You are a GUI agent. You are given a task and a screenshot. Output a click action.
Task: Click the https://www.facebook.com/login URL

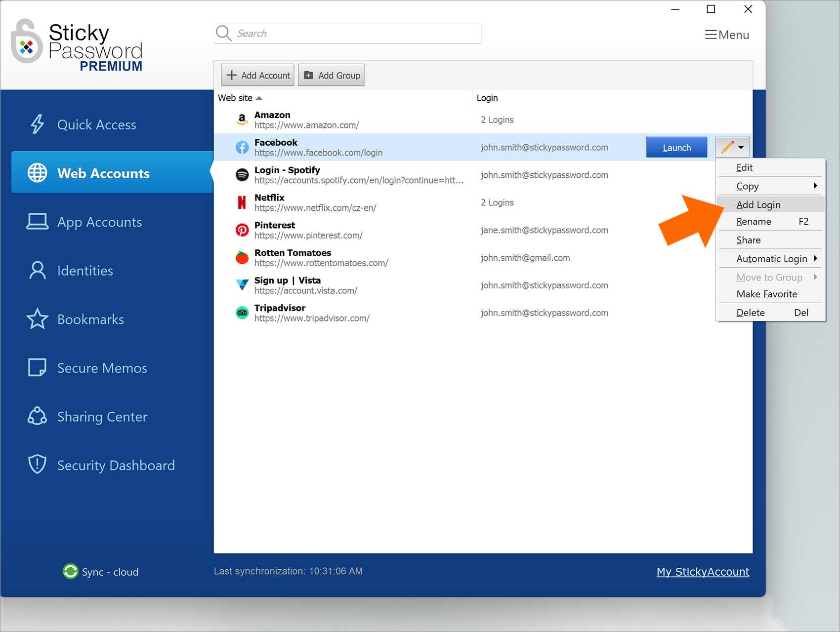click(x=318, y=153)
